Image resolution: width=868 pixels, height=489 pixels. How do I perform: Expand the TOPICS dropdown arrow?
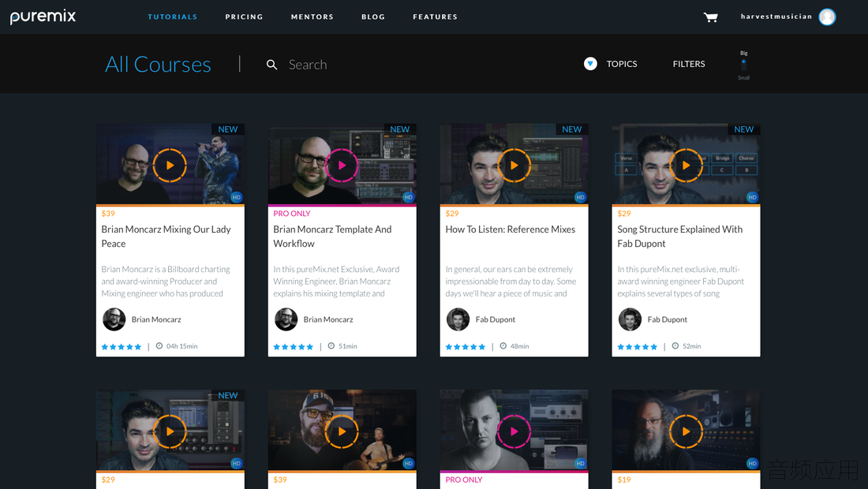coord(590,64)
